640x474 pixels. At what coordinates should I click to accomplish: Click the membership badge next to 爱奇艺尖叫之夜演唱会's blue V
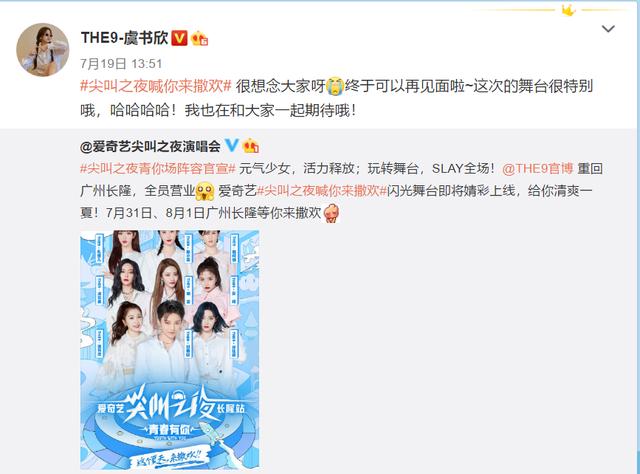250,145
